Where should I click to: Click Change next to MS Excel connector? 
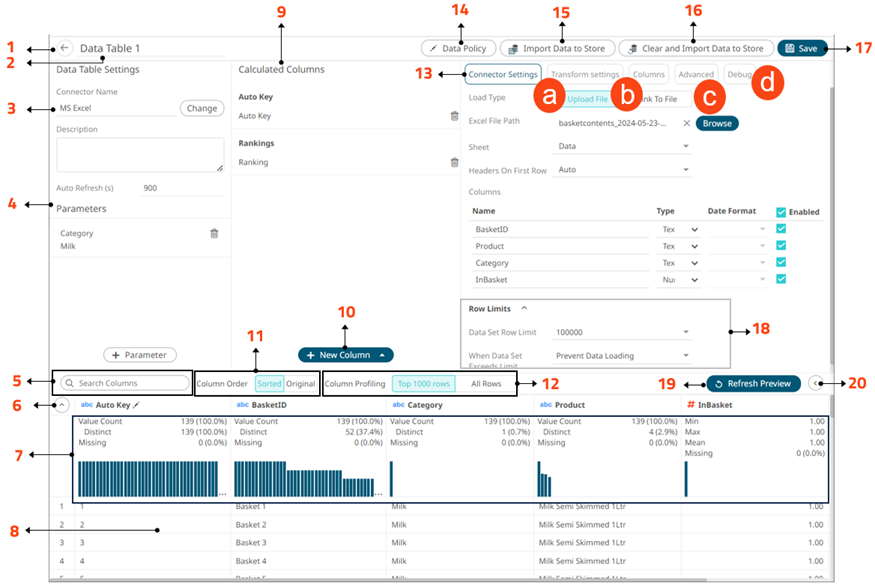[203, 108]
